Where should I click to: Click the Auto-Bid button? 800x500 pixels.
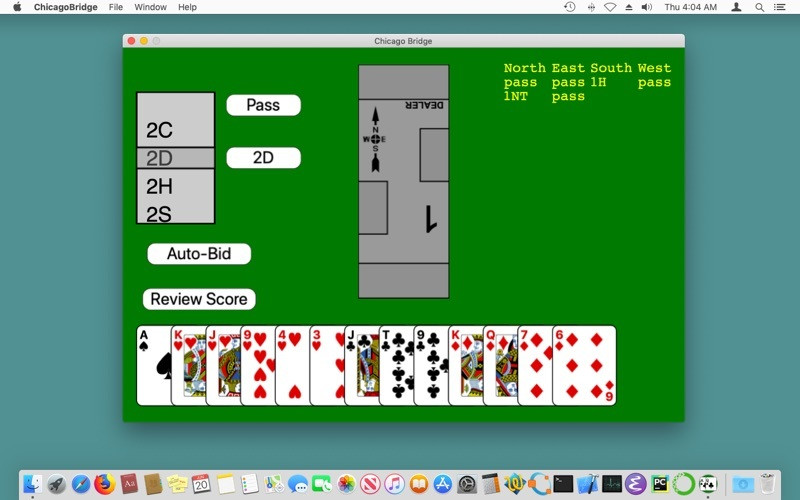[199, 254]
